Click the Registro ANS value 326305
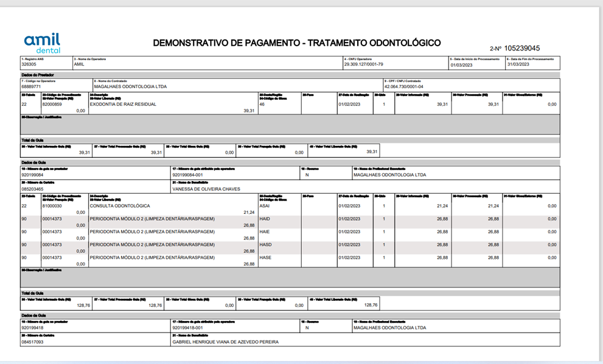Image resolution: width=603 pixels, height=364 pixels. [29, 64]
